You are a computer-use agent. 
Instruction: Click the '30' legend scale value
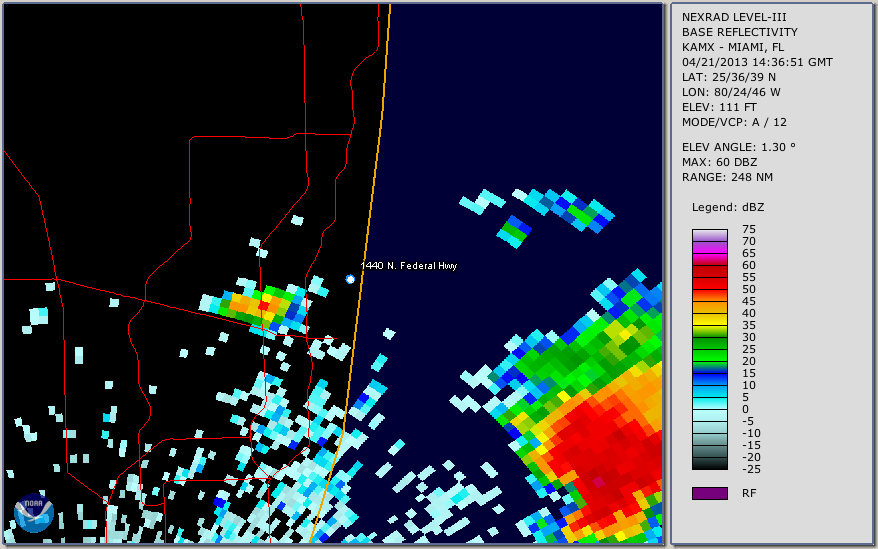click(749, 337)
